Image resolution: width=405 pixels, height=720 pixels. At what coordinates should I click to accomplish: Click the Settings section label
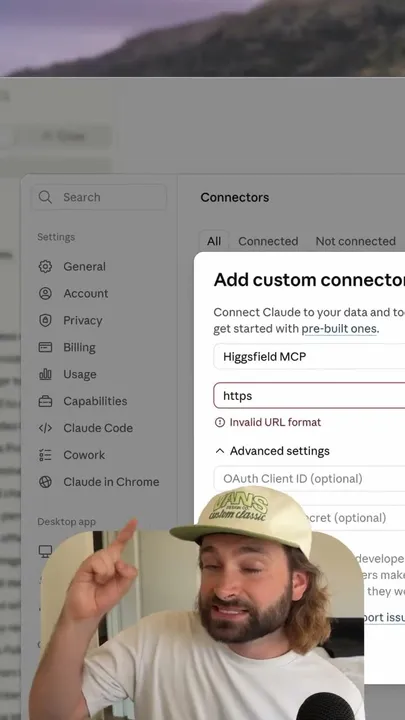(x=56, y=237)
